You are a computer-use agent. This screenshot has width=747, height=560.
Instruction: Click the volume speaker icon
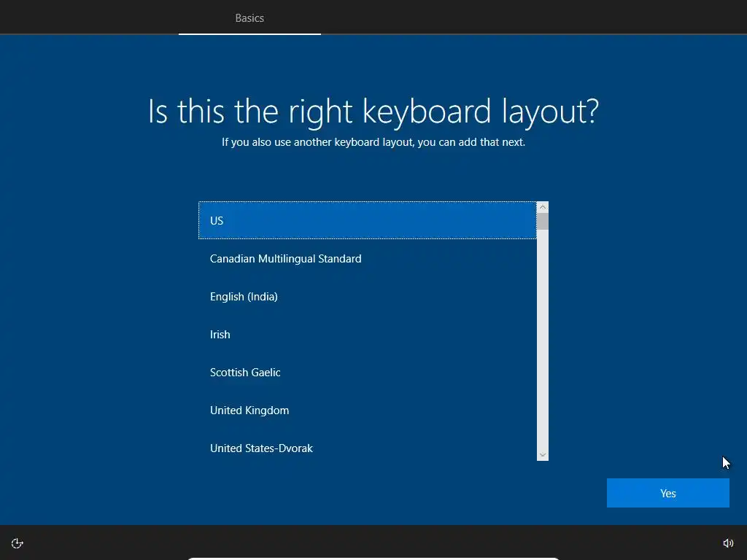[x=728, y=543]
